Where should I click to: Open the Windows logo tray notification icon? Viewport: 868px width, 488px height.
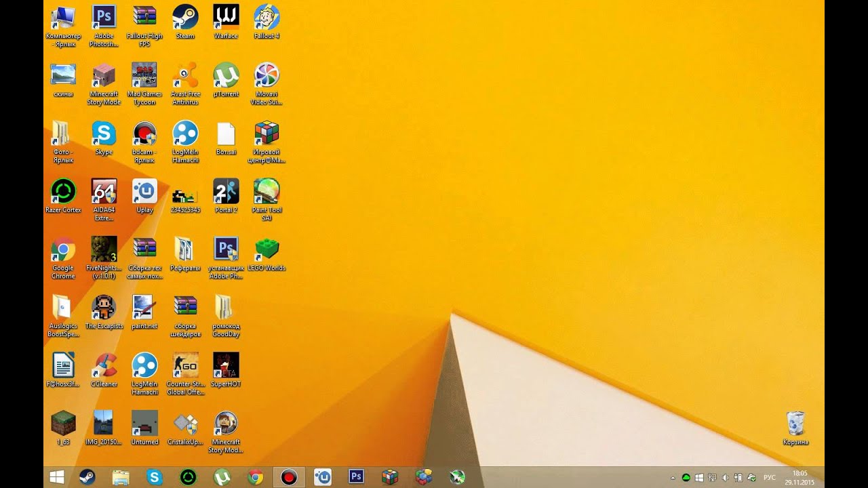pyautogui.click(x=700, y=478)
